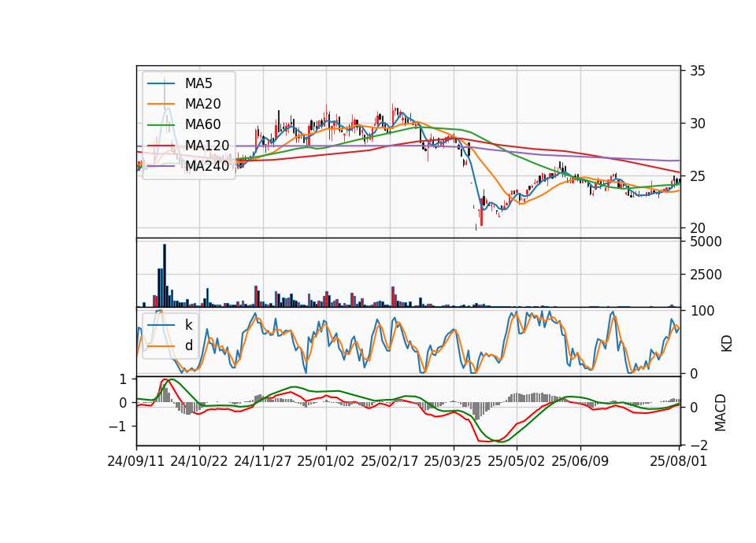
Task: Select the MA60 legend entry
Action: coord(202,124)
